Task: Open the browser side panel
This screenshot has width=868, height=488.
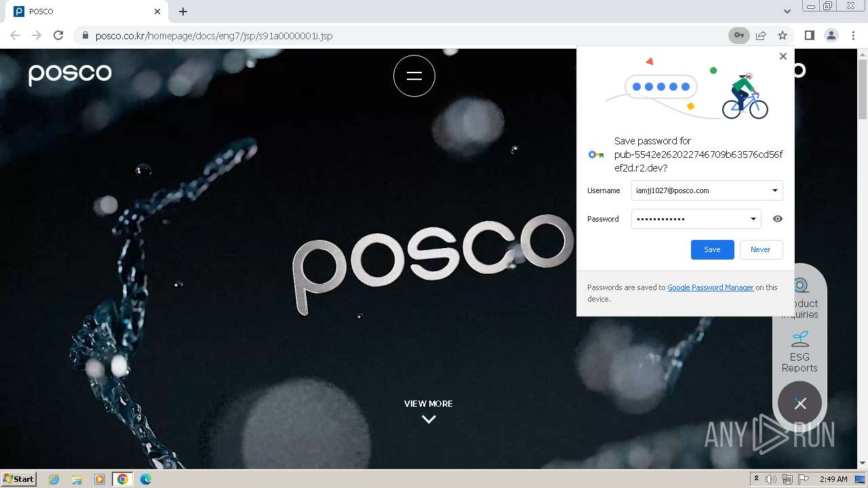Action: click(x=809, y=35)
